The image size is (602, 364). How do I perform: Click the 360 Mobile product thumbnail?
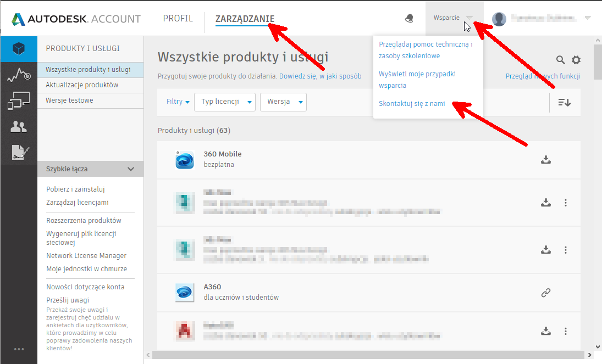pos(185,160)
